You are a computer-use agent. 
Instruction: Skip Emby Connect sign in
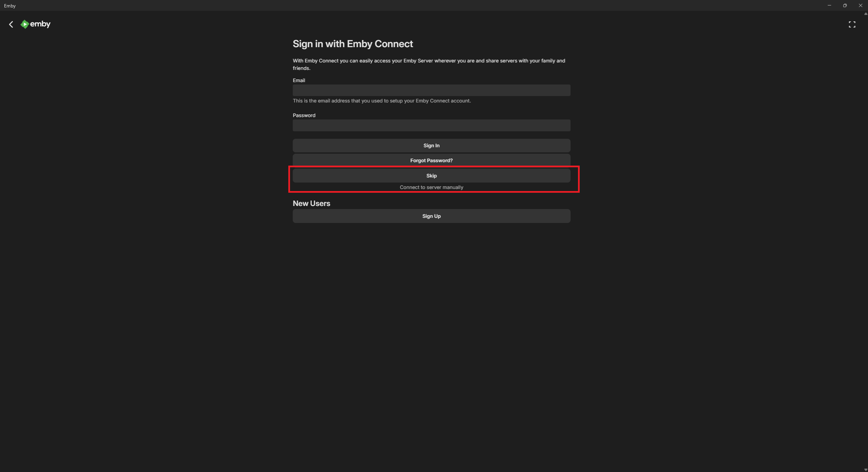click(431, 176)
